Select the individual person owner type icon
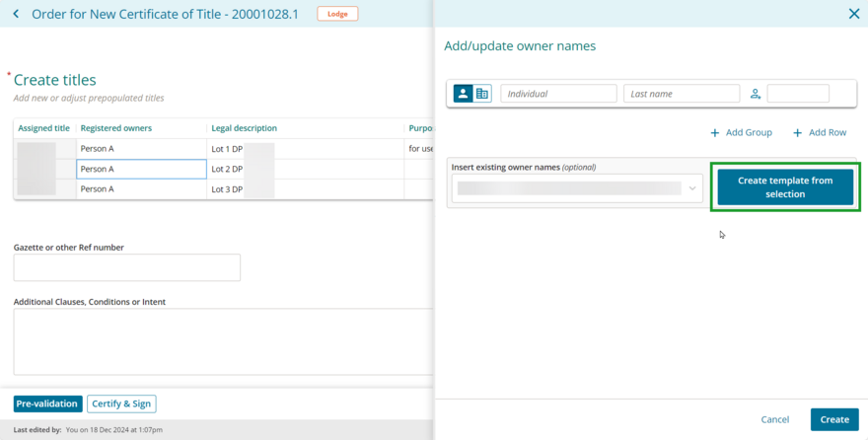 [x=464, y=94]
